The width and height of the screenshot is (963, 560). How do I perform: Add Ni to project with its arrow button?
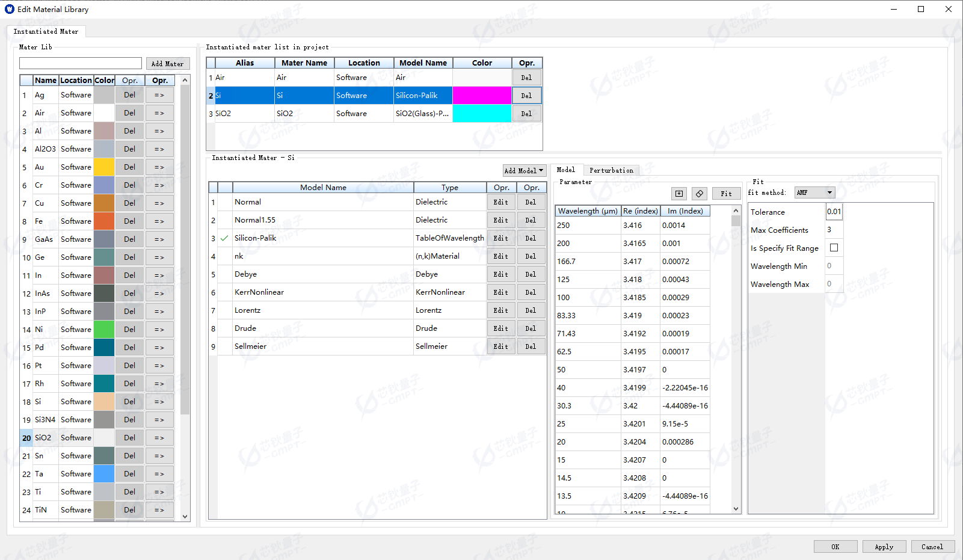(x=159, y=330)
